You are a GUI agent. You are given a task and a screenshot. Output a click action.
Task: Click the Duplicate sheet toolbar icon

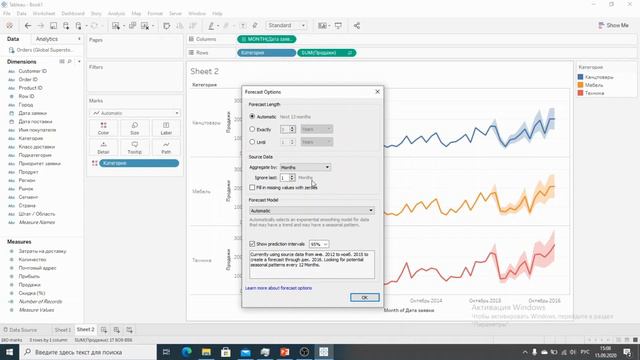(x=132, y=26)
